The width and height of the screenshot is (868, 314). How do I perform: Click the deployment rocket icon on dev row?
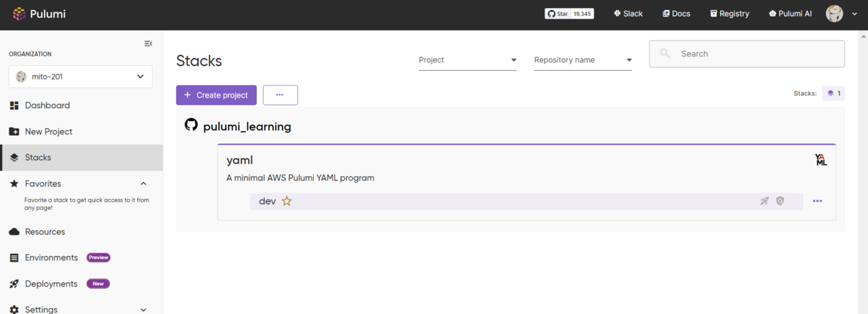(x=765, y=201)
